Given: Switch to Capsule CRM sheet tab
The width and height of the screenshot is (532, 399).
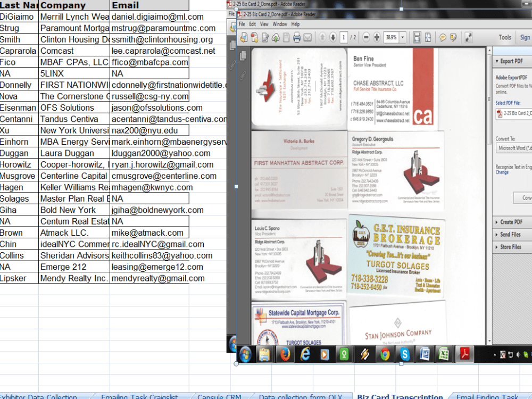Looking at the screenshot, I should point(219,396).
